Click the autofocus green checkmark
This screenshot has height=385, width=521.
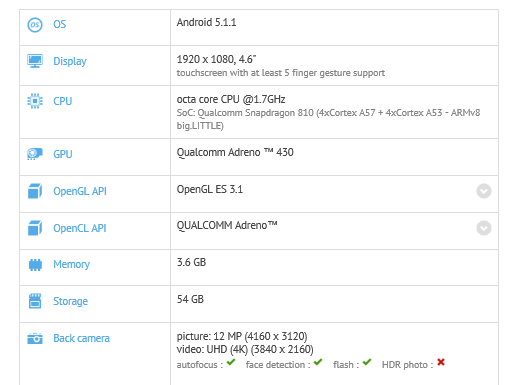coord(231,362)
